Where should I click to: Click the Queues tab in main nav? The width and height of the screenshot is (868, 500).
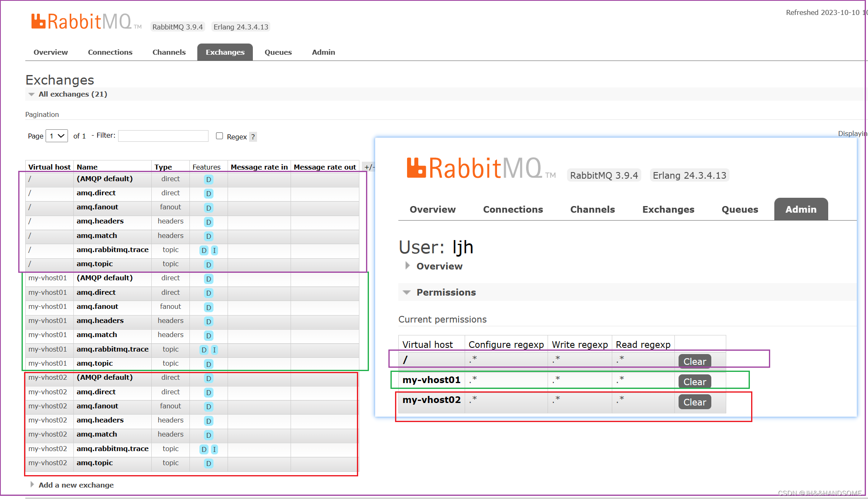tap(278, 52)
